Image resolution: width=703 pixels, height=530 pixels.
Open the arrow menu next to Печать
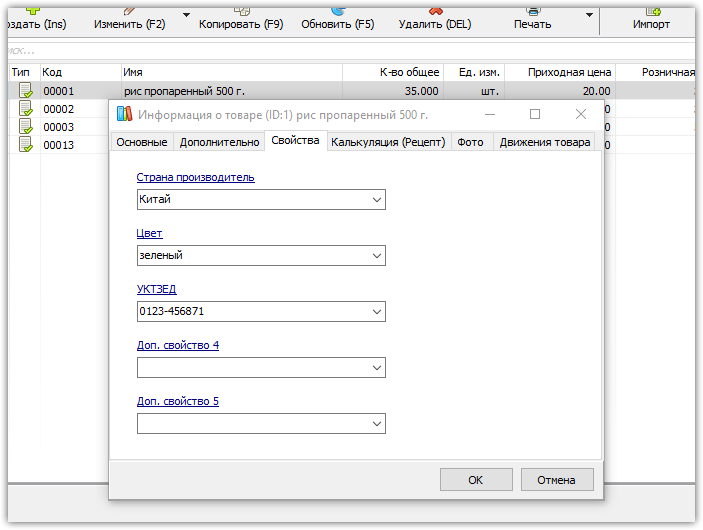coord(589,15)
